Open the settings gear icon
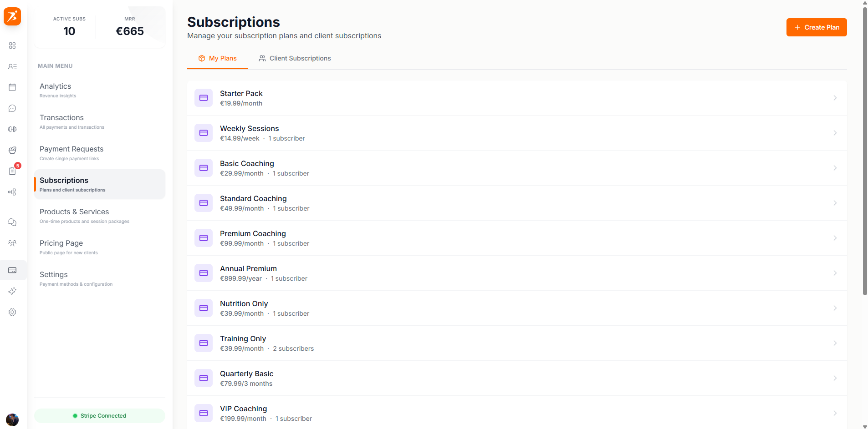This screenshot has width=868, height=429. pos(12,312)
